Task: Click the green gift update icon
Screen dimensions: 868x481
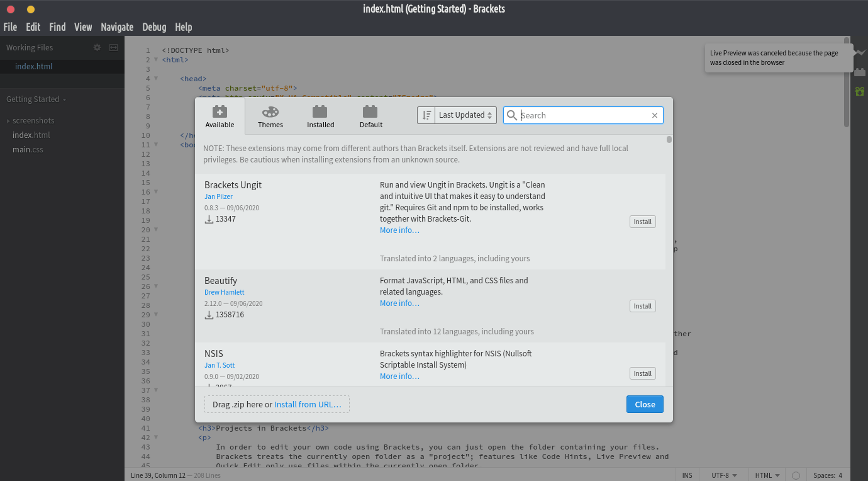Action: click(860, 91)
